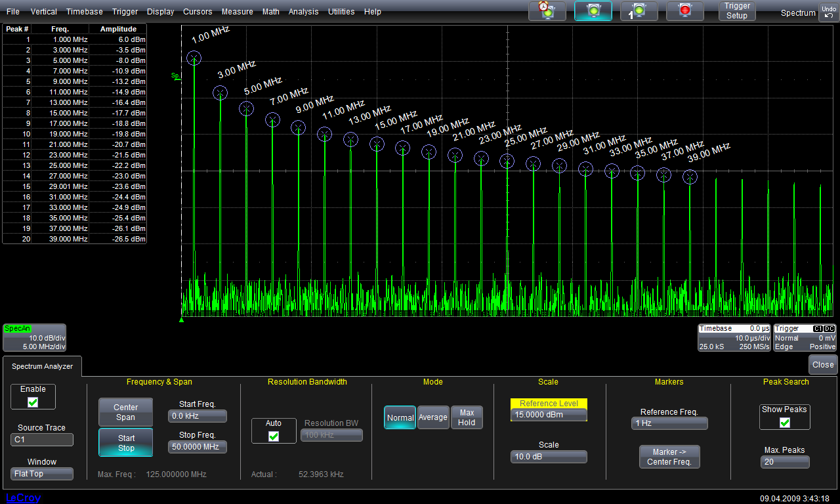840x504 pixels.
Task: Click the Marker -> Center Freq. button
Action: [x=669, y=457]
